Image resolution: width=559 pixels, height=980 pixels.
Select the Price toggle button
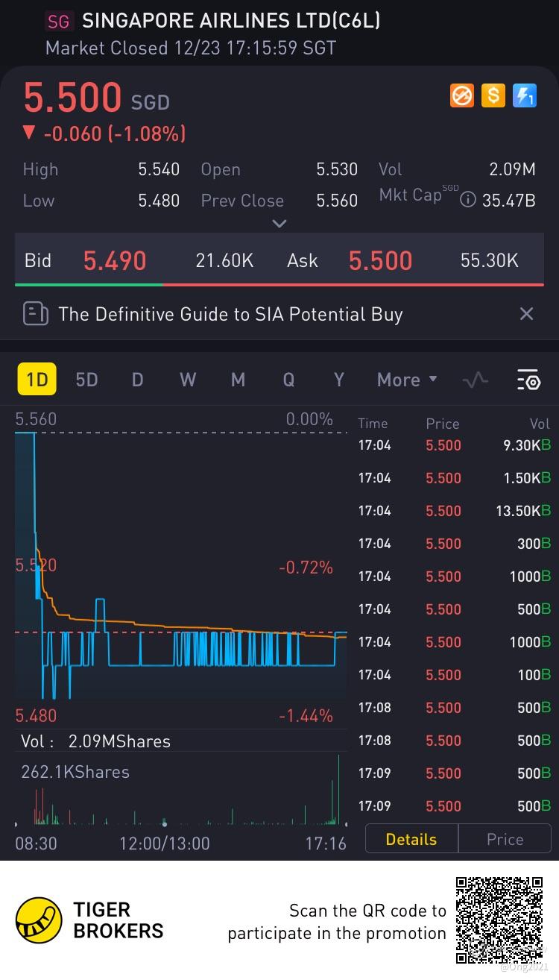pos(505,839)
